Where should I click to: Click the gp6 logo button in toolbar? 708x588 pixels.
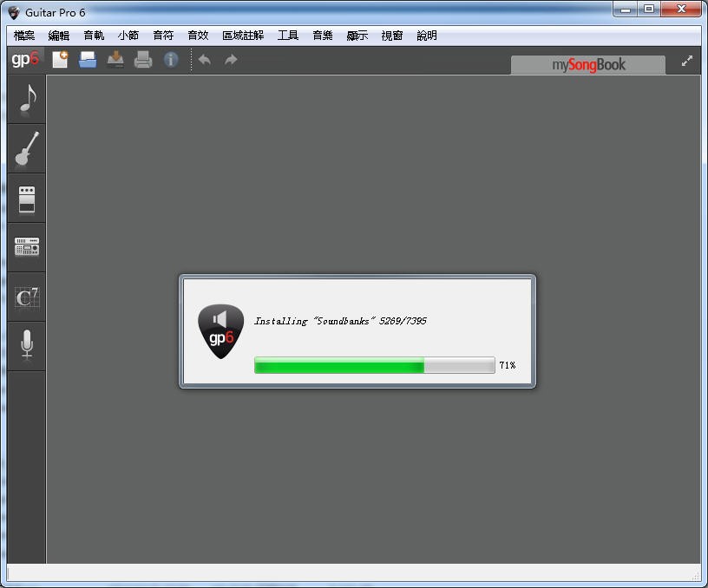pos(25,60)
